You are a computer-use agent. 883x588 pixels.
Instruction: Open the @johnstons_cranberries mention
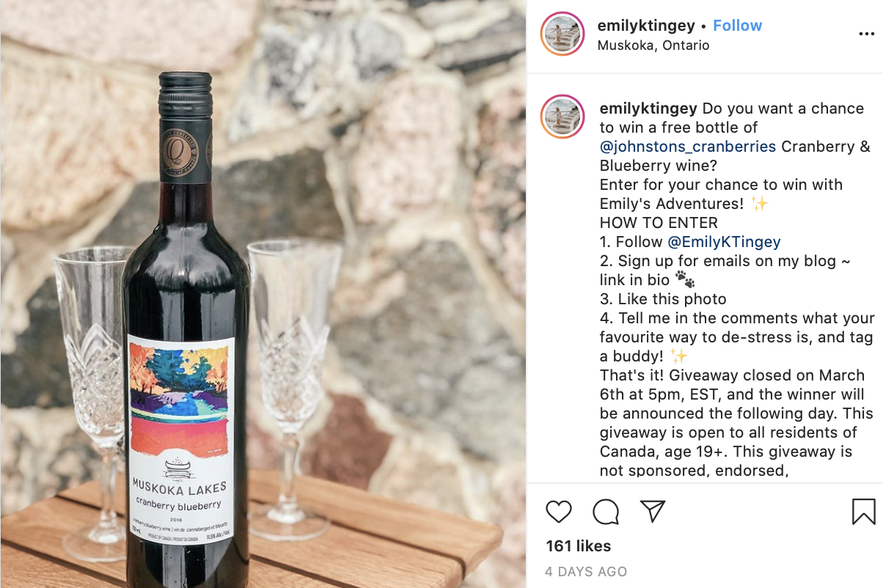[x=688, y=147]
